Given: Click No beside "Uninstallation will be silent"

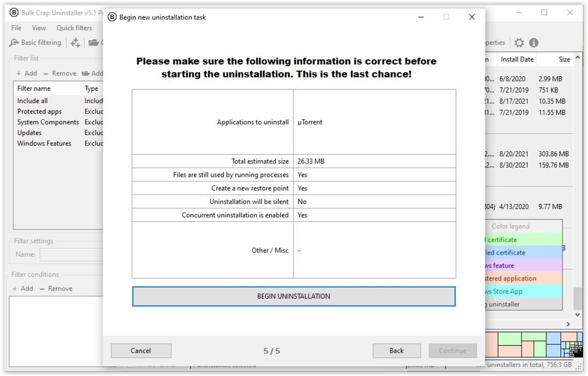Looking at the screenshot, I should 302,202.
